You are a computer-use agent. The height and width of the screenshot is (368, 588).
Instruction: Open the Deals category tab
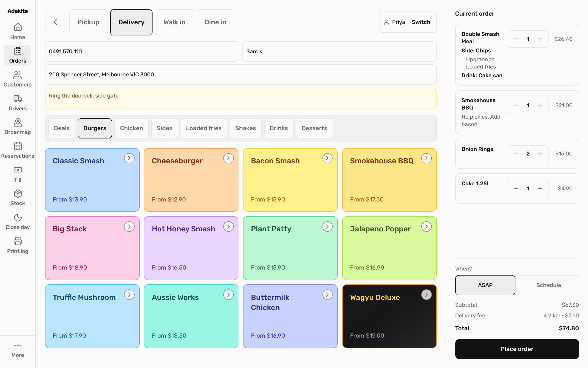[x=62, y=128]
